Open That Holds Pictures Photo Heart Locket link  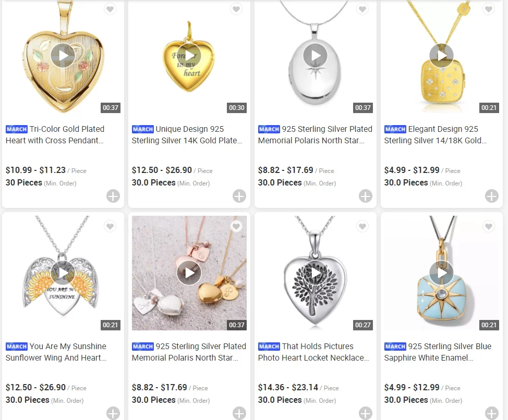click(x=313, y=352)
